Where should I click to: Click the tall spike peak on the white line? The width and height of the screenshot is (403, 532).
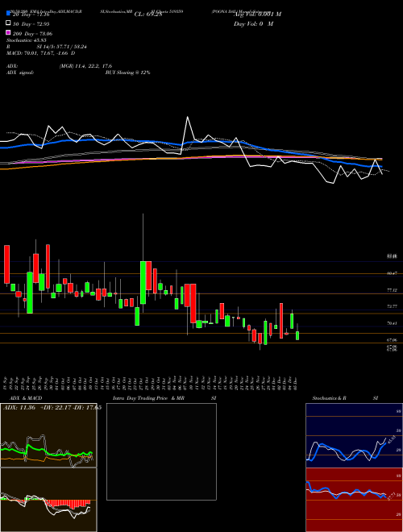click(187, 118)
